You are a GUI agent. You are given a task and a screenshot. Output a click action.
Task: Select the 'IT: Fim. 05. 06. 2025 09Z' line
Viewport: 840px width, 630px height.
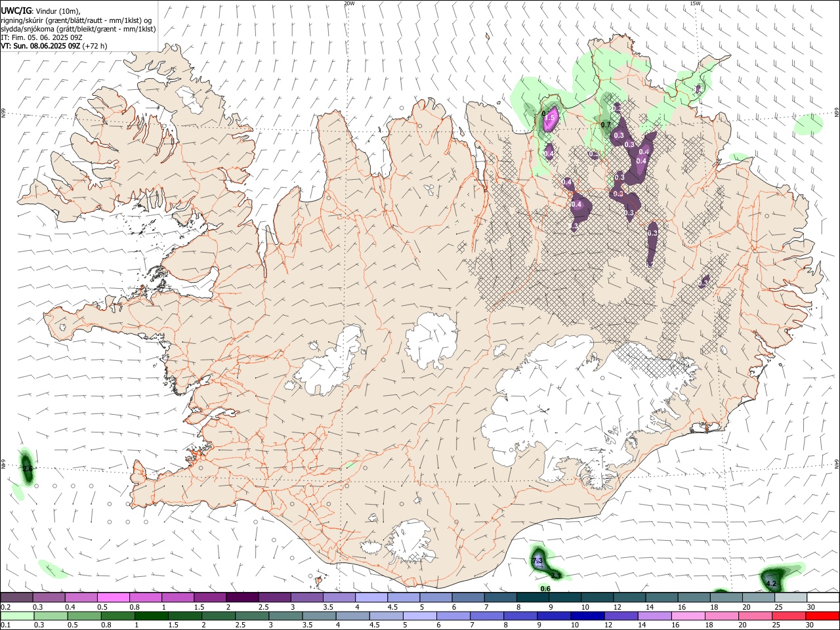41,37
